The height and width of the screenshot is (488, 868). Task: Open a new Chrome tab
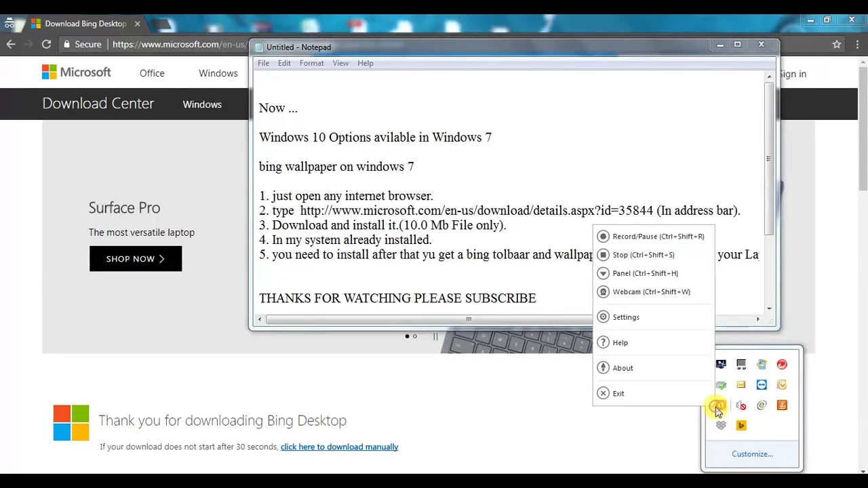tap(163, 24)
